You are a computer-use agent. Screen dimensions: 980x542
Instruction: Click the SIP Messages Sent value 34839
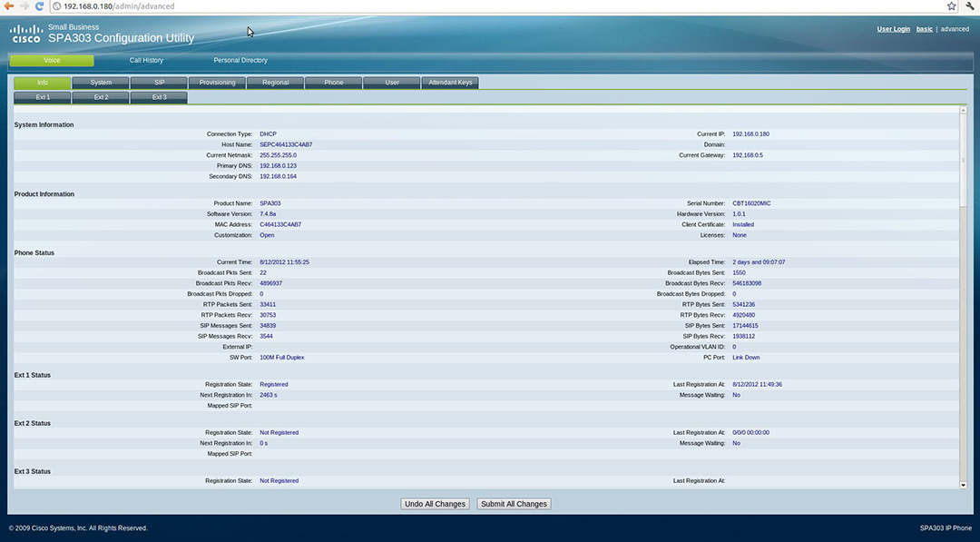[x=268, y=326]
